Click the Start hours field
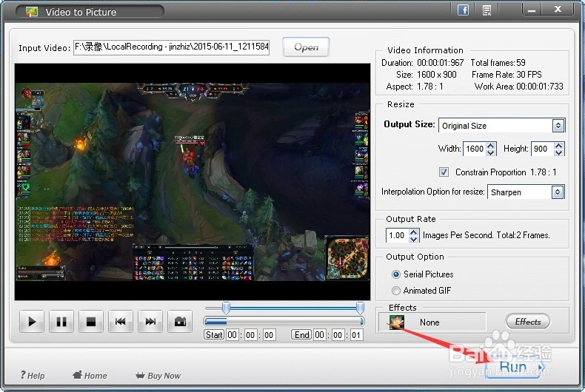The width and height of the screenshot is (585, 392). click(232, 334)
